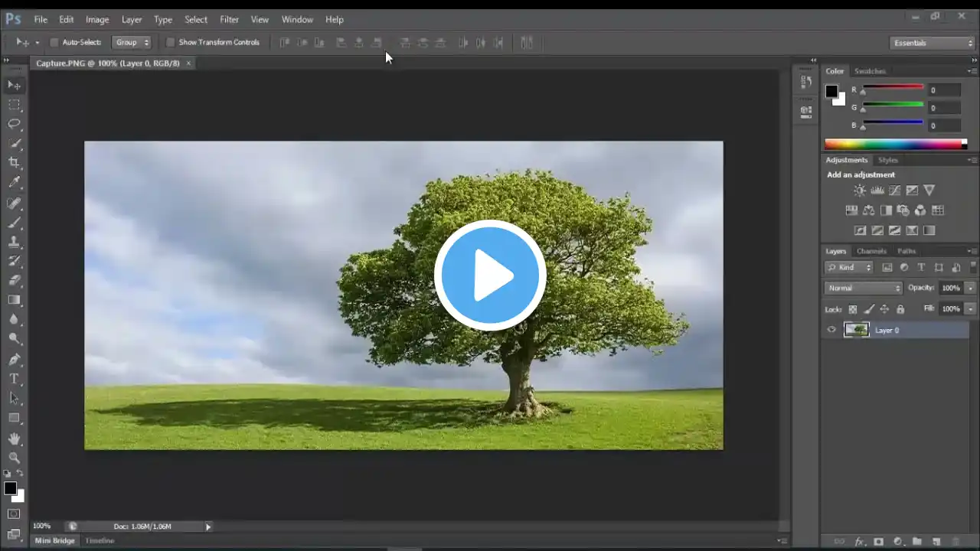
Task: Select the Rectangular Marquee tool
Action: (14, 105)
